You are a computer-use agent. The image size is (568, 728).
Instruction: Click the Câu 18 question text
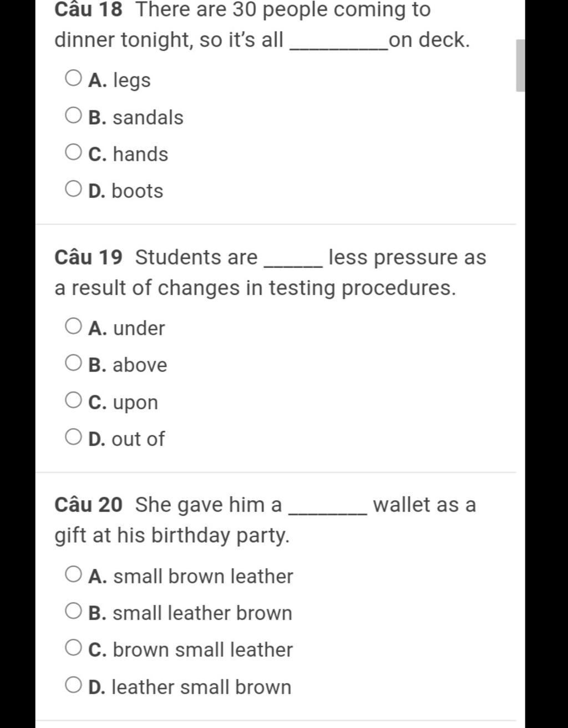[262, 25]
